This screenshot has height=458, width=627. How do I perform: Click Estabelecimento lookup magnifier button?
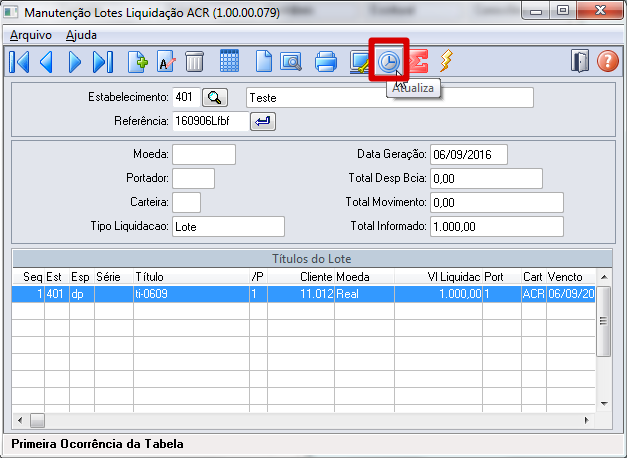(215, 98)
